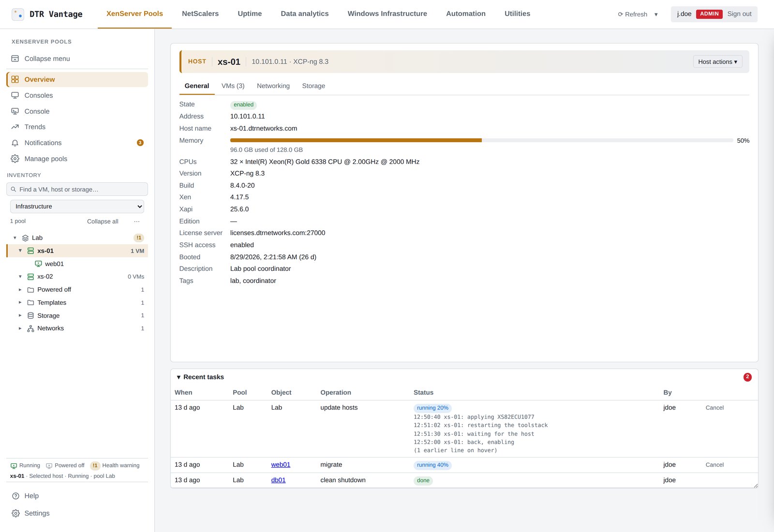Cancel the web01 migrate task
774x532 pixels.
[714, 465]
